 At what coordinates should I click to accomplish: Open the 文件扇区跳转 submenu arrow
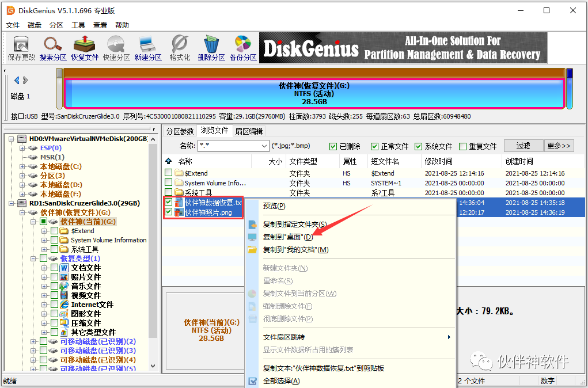[449, 337]
